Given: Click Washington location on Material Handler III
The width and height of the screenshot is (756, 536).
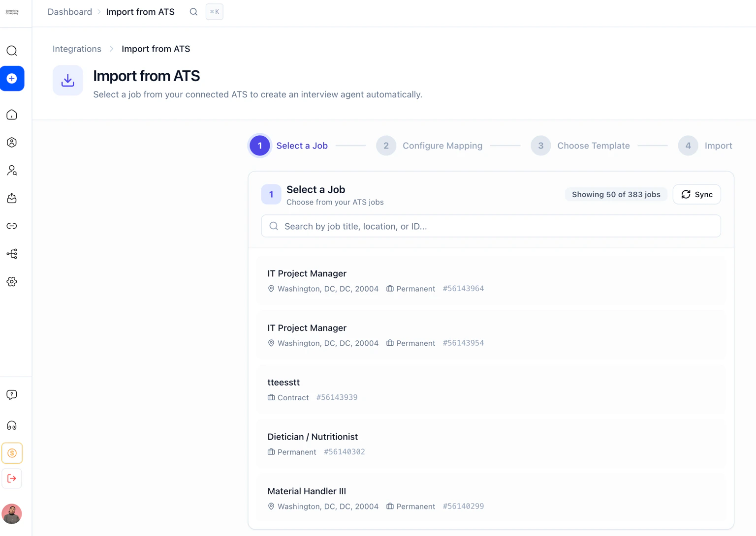Looking at the screenshot, I should coord(323,506).
